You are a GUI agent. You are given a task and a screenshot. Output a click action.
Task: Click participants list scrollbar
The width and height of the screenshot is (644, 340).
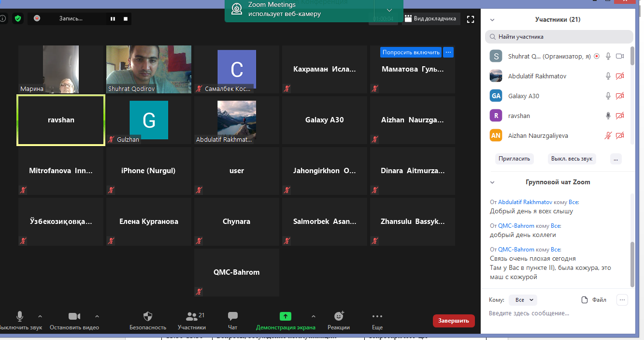pos(632,56)
